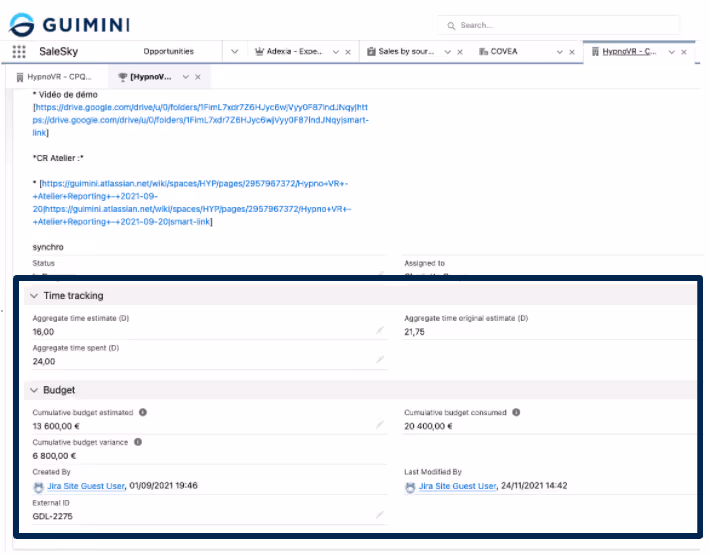Open the Sales by source tab chevron
The image size is (710, 556).
point(448,52)
